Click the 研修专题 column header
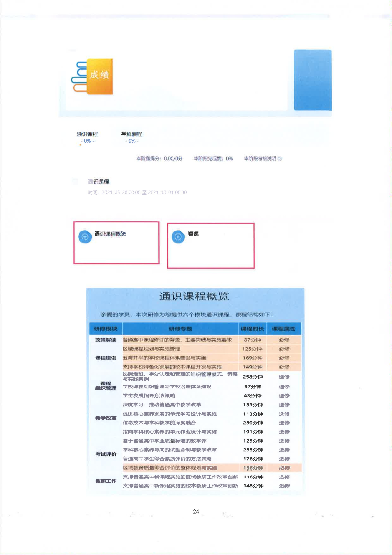 click(181, 329)
